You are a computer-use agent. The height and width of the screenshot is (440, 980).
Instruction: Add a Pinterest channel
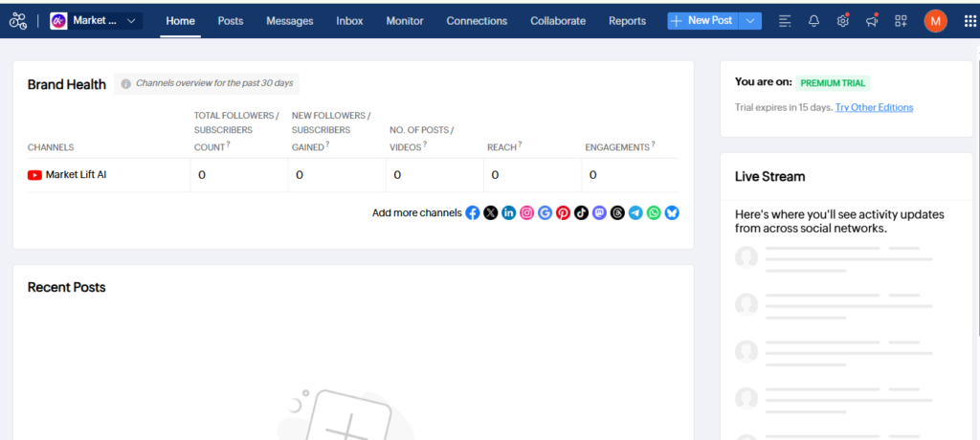click(563, 213)
